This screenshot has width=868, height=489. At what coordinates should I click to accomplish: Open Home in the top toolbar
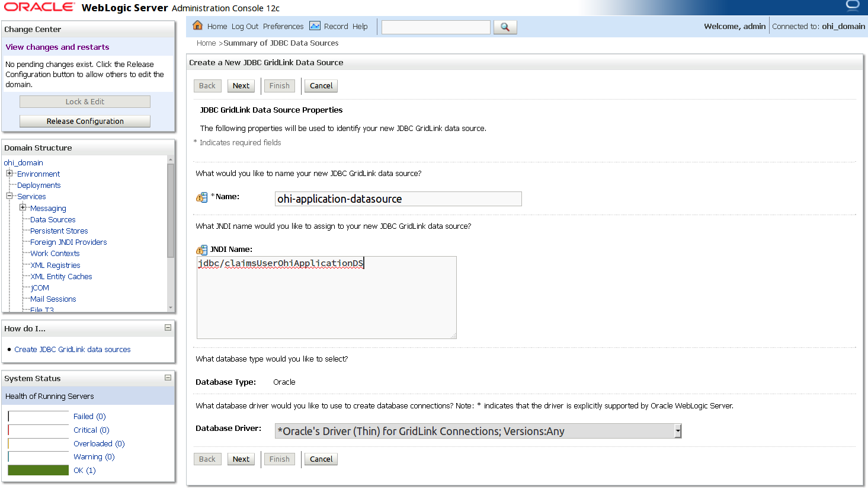coord(217,27)
